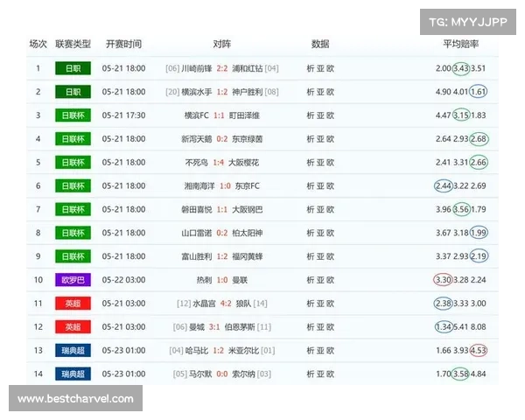Open the 欧罗巴 league badge in row 10
The image size is (525, 420).
[x=73, y=280]
